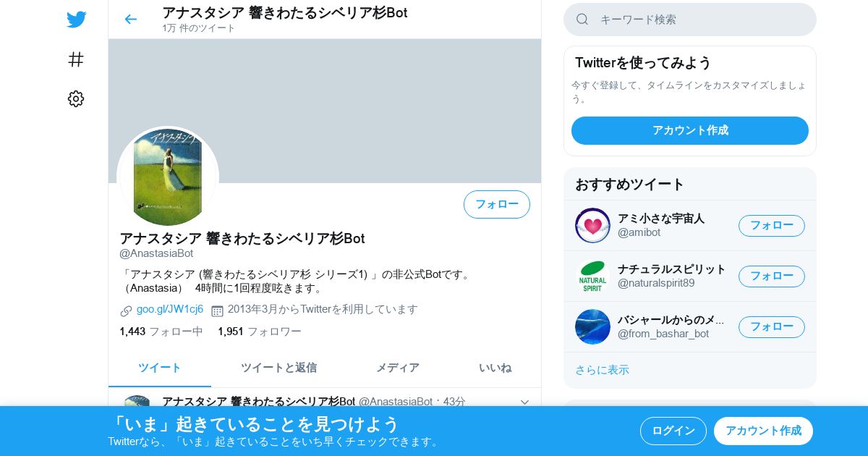Open the goo.gl/JW1cj6 profile link
Image resolution: width=868 pixels, height=456 pixels.
coord(170,309)
